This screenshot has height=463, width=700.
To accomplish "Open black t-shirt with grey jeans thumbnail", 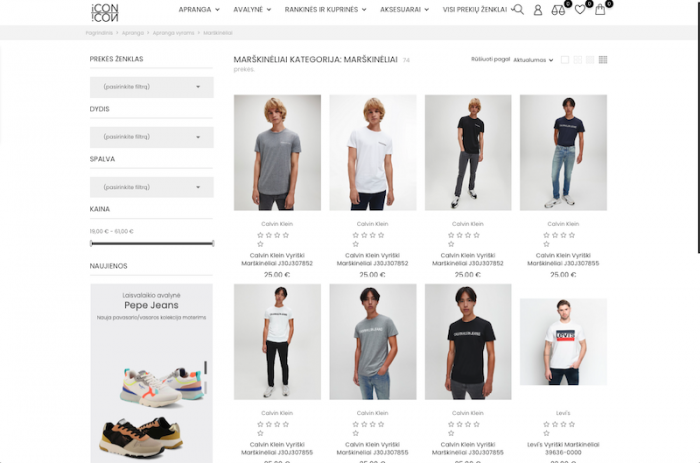I will (468, 153).
